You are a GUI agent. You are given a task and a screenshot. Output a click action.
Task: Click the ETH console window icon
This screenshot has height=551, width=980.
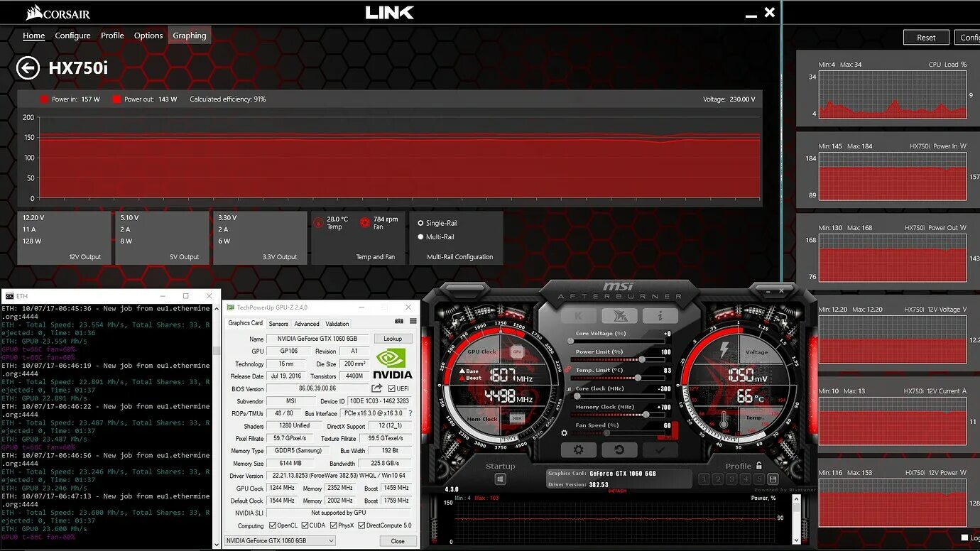pos(9,295)
